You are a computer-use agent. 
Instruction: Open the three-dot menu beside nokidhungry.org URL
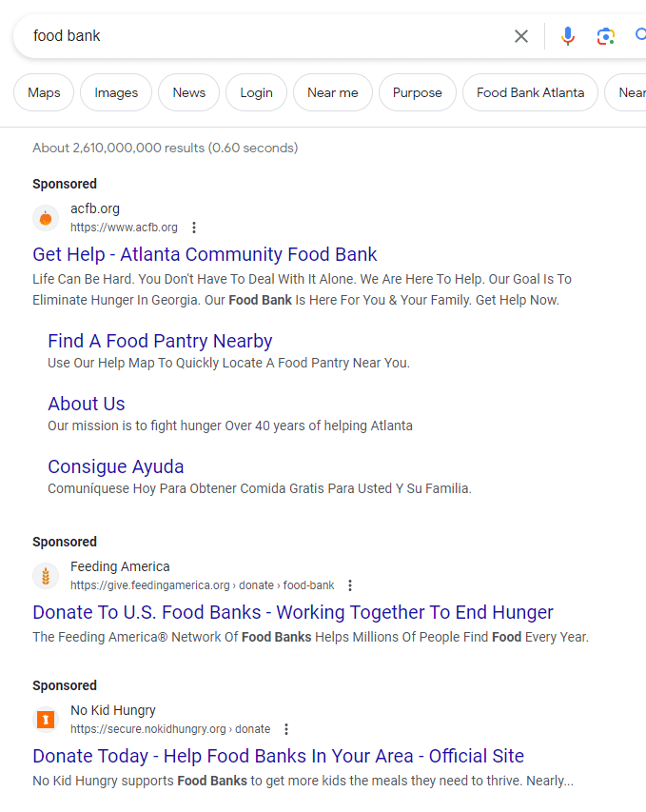pyautogui.click(x=286, y=729)
